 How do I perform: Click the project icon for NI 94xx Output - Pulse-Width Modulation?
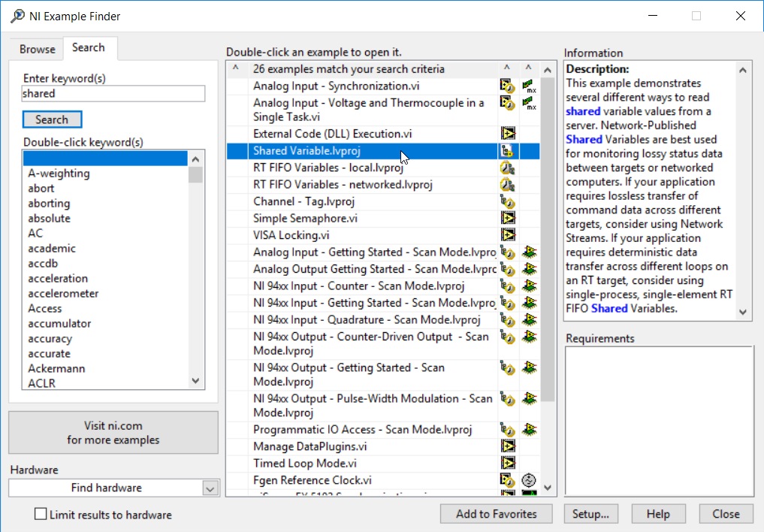508,399
